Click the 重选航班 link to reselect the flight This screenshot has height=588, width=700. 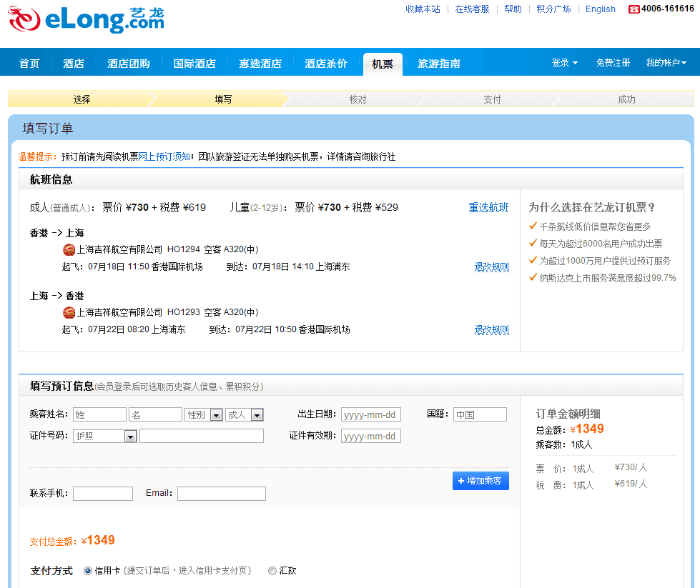488,208
